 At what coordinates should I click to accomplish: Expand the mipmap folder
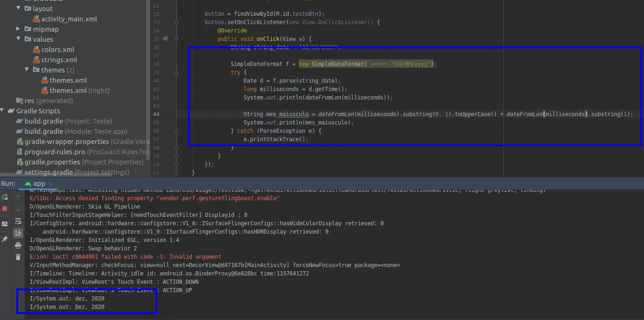click(x=19, y=29)
